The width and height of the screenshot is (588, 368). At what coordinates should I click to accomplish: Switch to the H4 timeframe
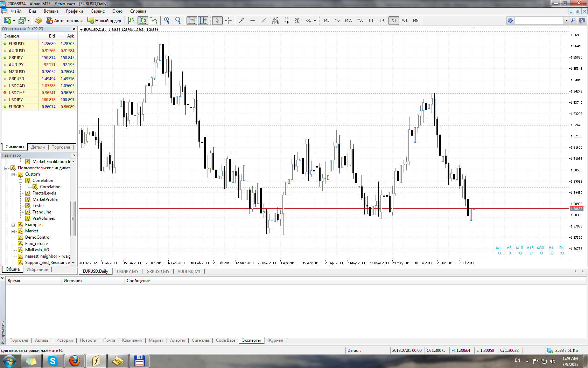point(382,20)
